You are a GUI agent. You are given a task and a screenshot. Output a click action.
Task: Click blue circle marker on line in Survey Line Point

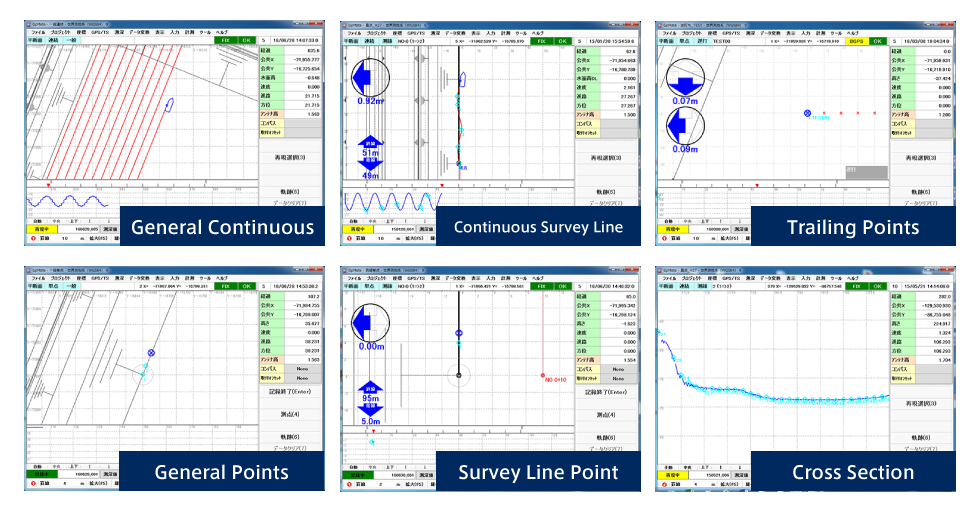click(x=459, y=333)
